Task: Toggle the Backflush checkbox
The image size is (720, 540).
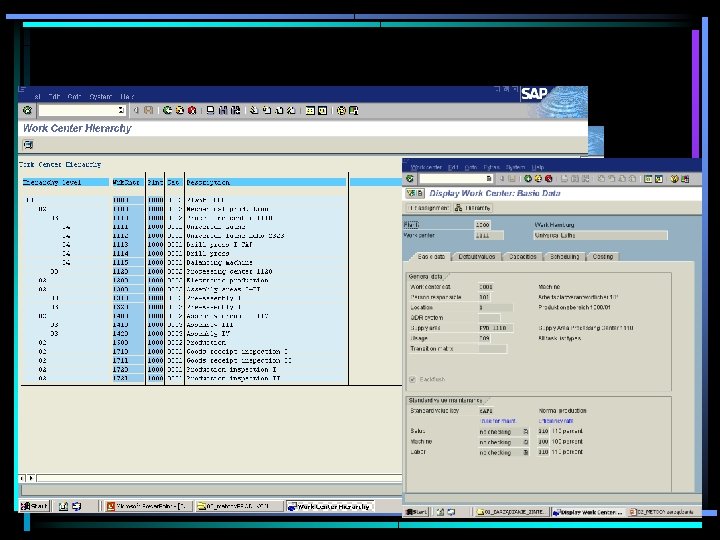Action: (x=412, y=380)
